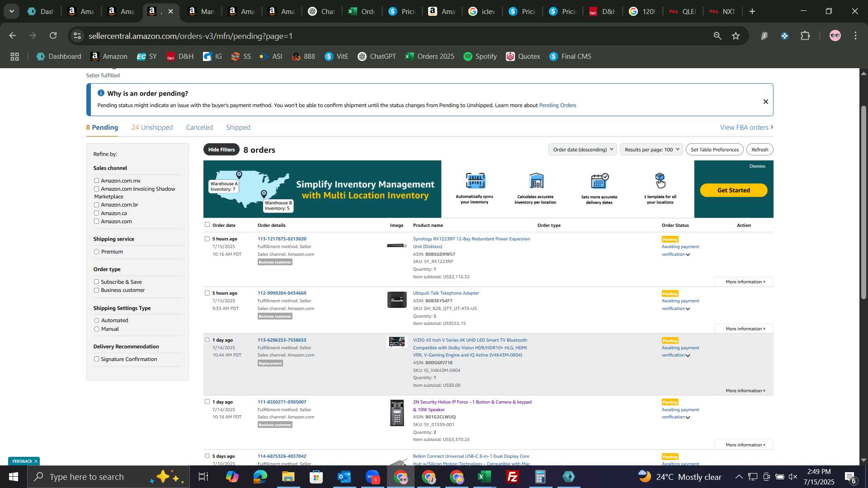Open ChatGPT bookmark
Image resolution: width=868 pixels, height=488 pixels.
[x=377, y=56]
